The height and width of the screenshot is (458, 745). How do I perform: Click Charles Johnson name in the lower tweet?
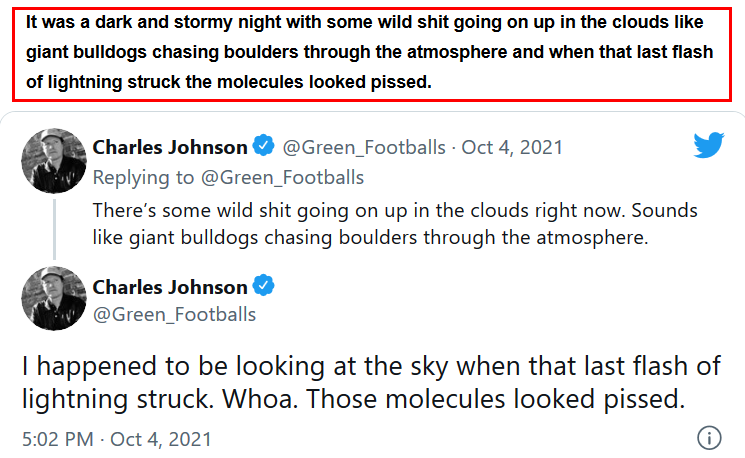click(x=170, y=287)
